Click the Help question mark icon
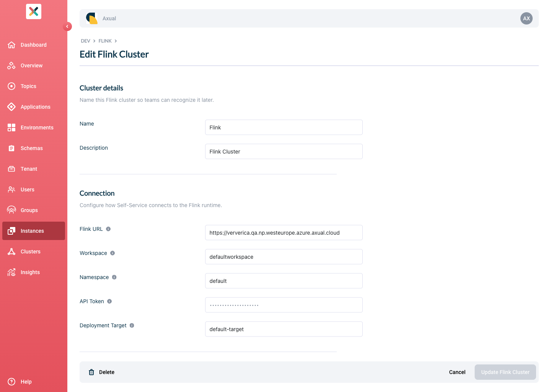Screen dimensions: 551x392 pos(11,382)
